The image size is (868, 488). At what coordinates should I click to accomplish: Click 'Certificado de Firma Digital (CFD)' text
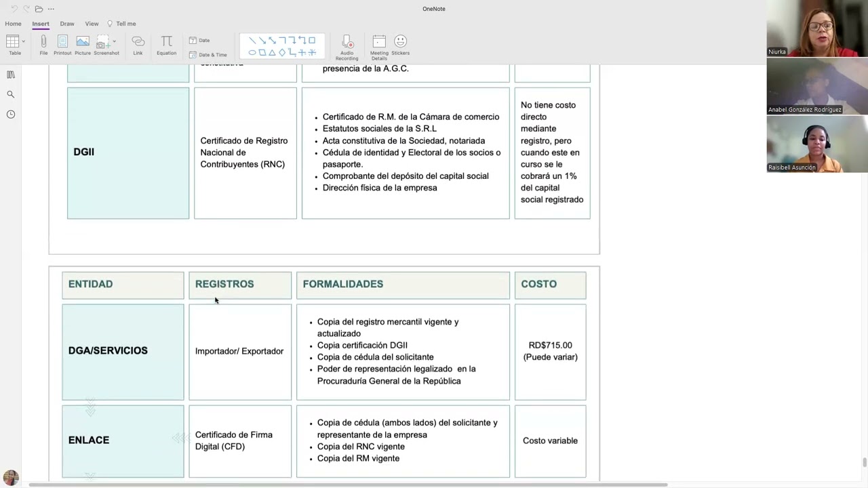[233, 441]
